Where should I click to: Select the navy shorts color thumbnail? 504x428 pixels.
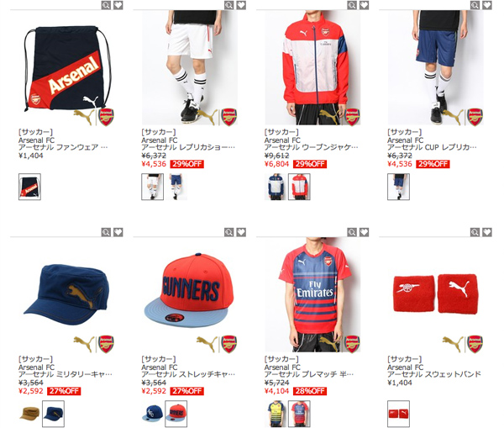(176, 187)
